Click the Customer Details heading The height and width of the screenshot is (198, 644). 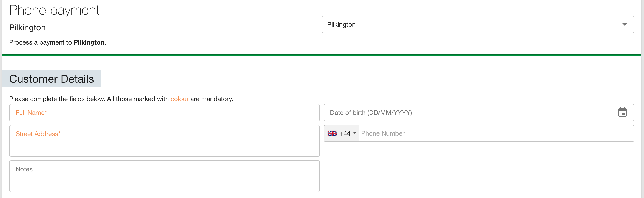pyautogui.click(x=51, y=79)
